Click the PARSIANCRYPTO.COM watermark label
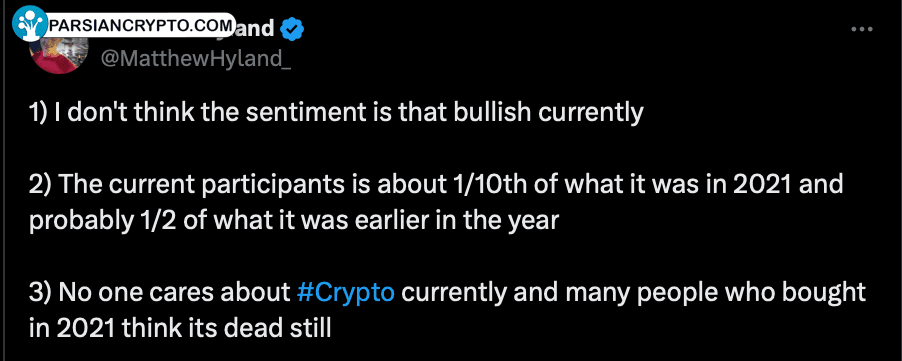 [142, 25]
